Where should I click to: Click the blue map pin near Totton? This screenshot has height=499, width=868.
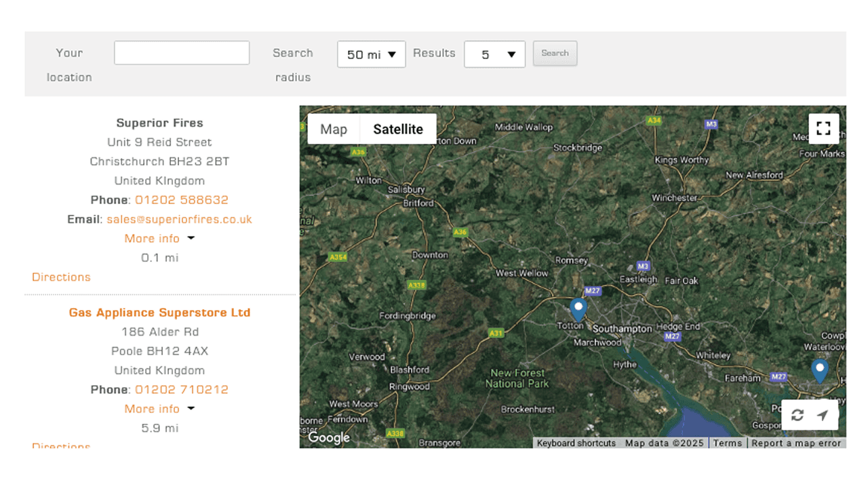[x=578, y=310]
